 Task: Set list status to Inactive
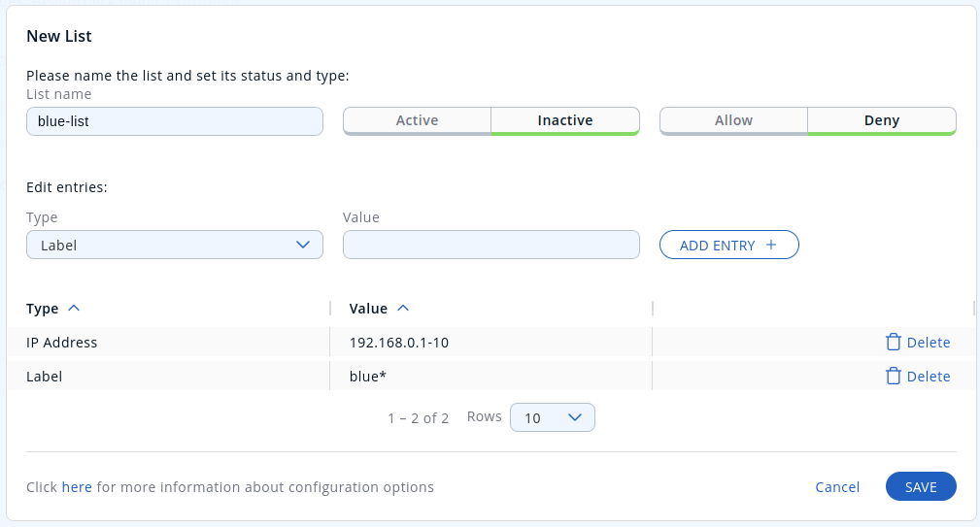point(564,120)
